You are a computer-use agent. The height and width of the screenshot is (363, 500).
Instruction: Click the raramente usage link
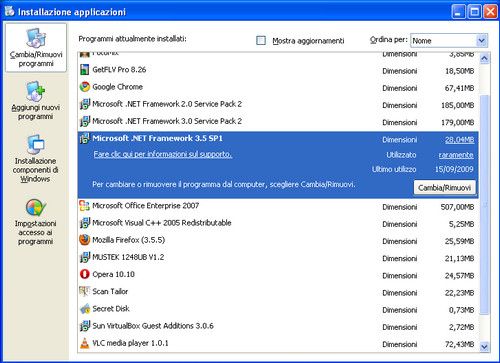coord(456,155)
